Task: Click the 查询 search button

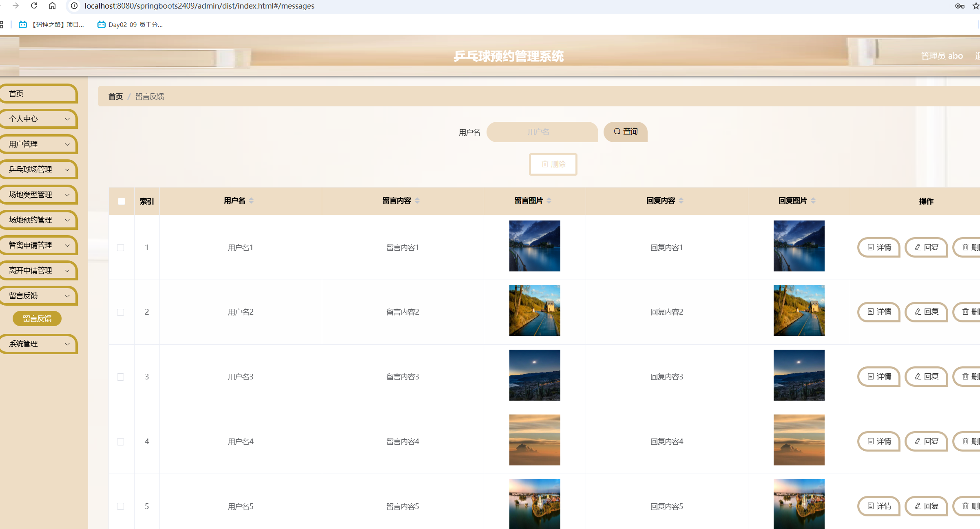Action: [625, 132]
